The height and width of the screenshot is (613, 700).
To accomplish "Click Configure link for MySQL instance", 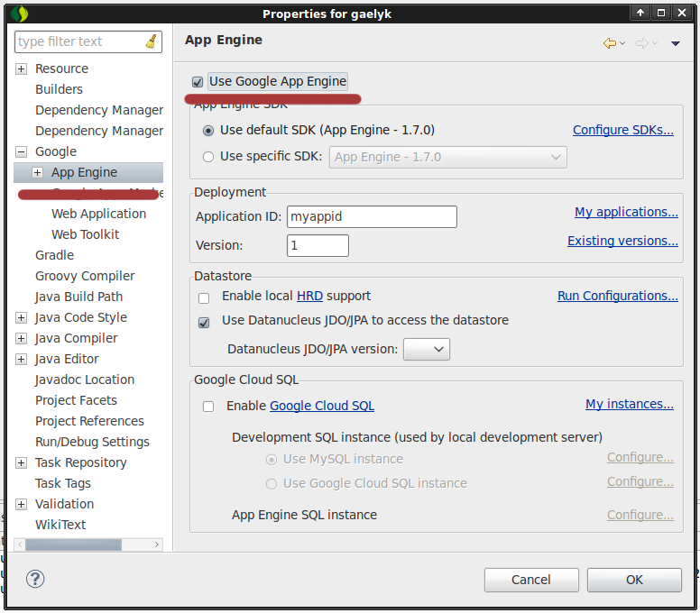I will click(640, 457).
